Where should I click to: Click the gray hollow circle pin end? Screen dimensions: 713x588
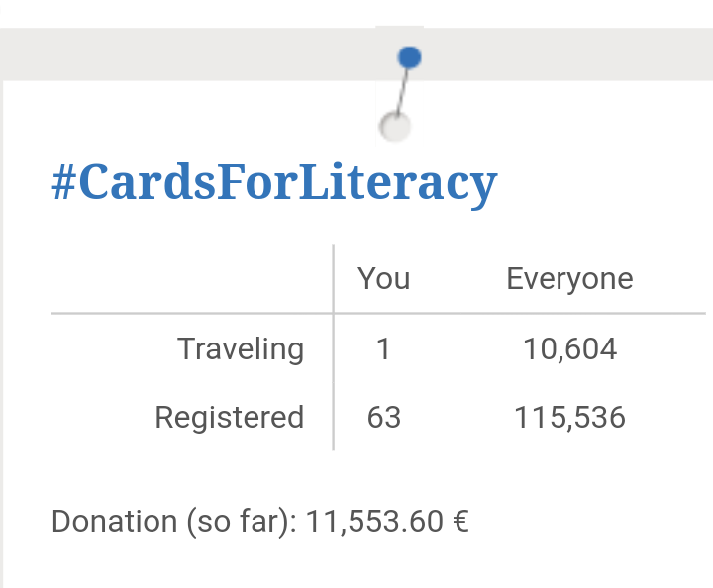point(395,127)
